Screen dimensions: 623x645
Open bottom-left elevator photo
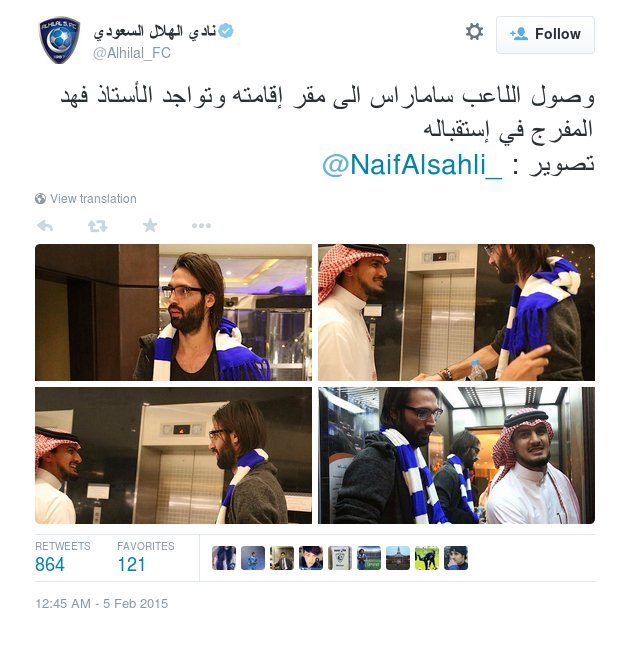173,455
